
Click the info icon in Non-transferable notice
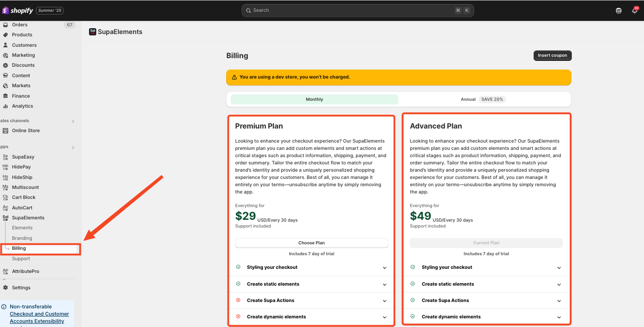point(4,307)
